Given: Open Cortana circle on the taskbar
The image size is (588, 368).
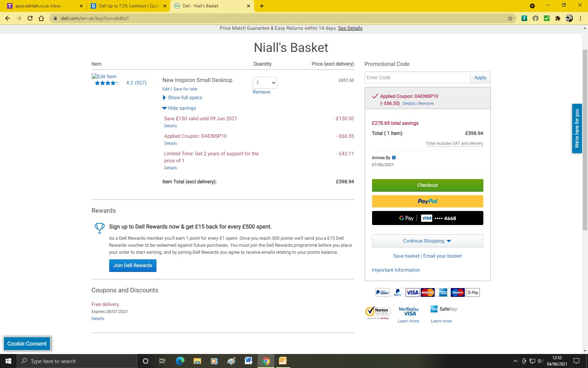Looking at the screenshot, I should pos(146,361).
